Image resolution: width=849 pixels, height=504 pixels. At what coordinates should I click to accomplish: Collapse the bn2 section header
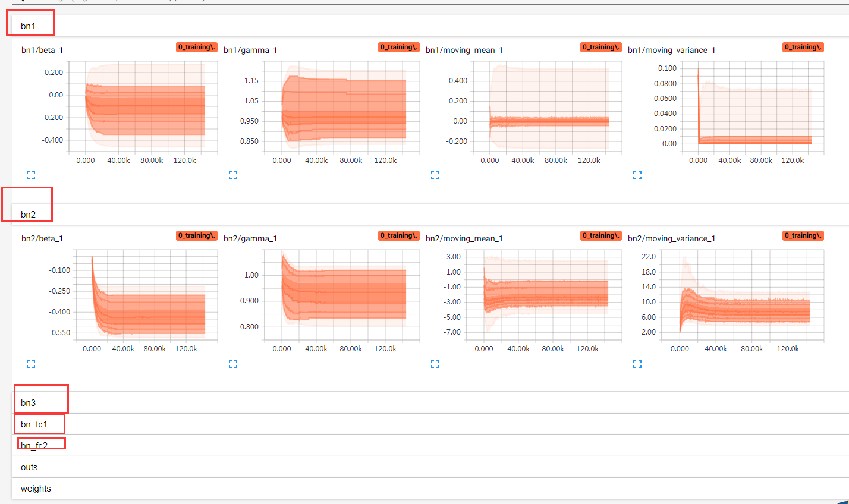point(27,213)
